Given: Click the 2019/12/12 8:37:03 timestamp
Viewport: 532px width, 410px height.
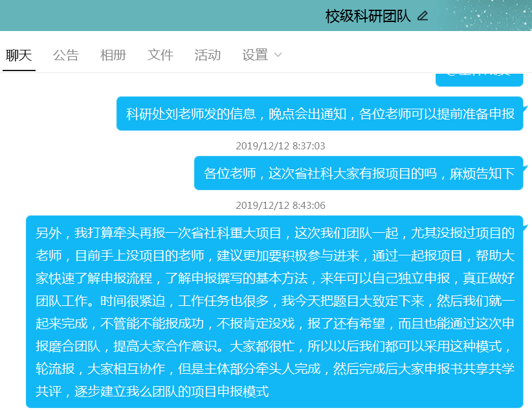Looking at the screenshot, I should (x=280, y=146).
